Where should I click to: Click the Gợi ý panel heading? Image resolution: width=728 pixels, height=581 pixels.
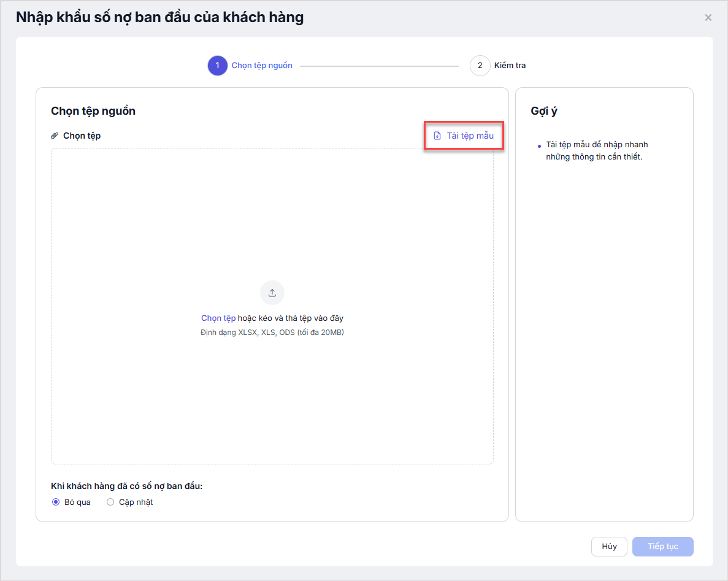coord(544,111)
